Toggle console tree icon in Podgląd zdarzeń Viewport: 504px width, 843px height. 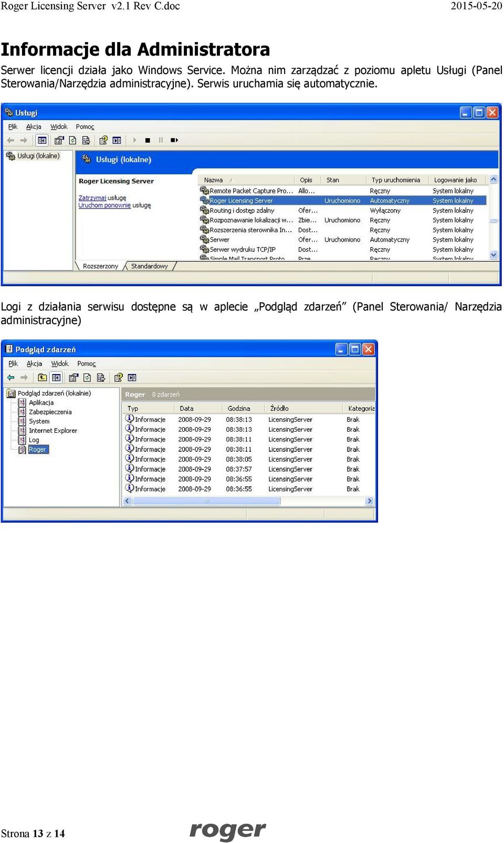click(56, 378)
